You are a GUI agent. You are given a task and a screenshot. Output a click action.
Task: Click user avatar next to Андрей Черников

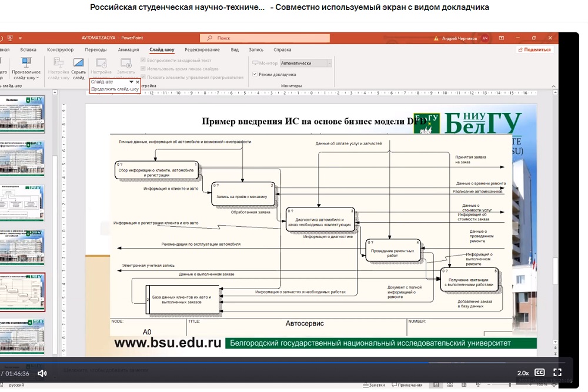(x=485, y=38)
